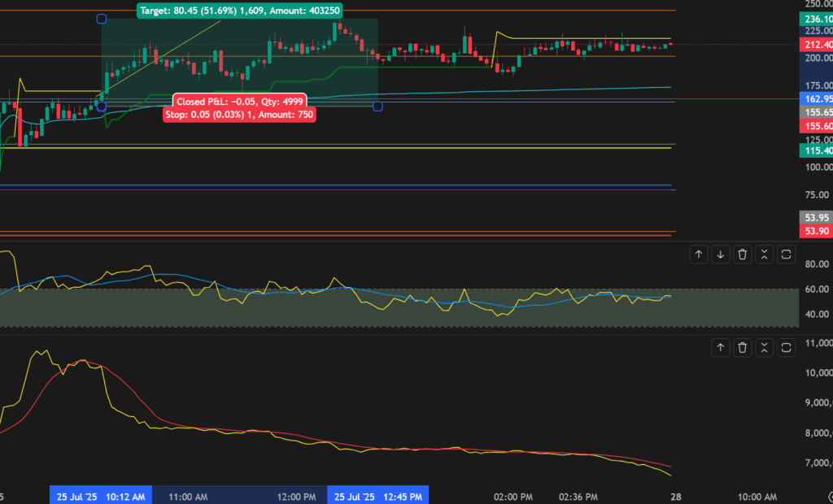Screen dimensions: 833x504
Task: Move the middle oscillator pane down
Action: coord(720,254)
